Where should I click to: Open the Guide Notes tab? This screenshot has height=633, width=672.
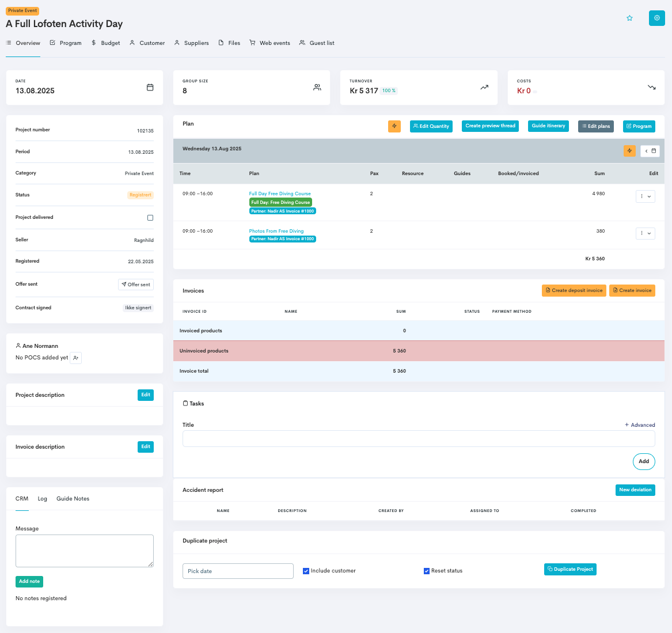point(73,499)
